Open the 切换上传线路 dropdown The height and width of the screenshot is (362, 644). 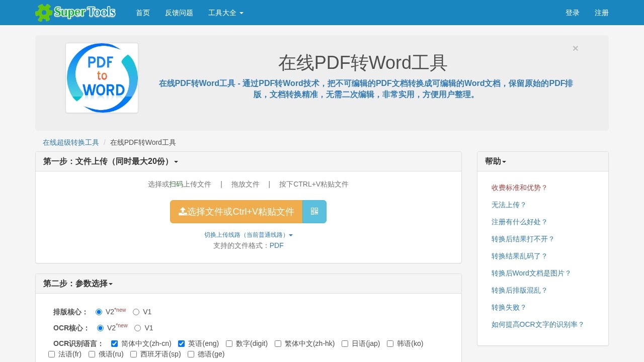[249, 235]
